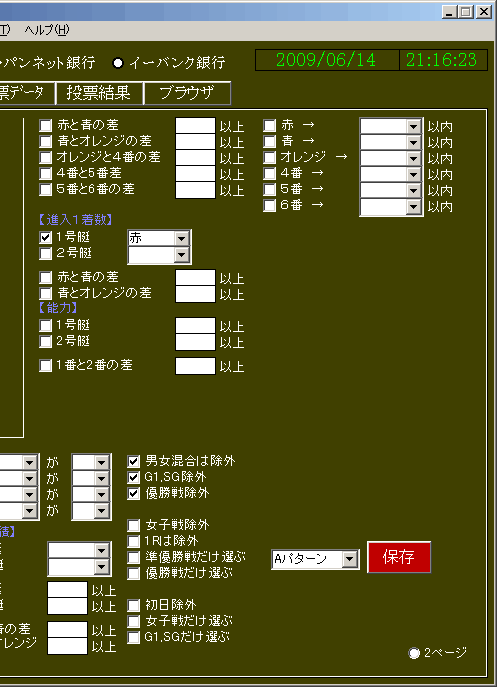
Task: Switch to the ブラウザ tab
Action: (187, 93)
